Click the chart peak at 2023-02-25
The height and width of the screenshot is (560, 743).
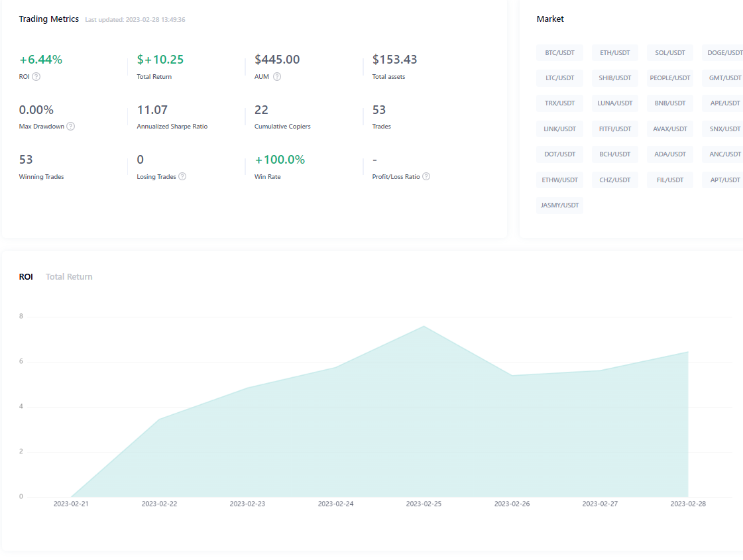coord(424,326)
